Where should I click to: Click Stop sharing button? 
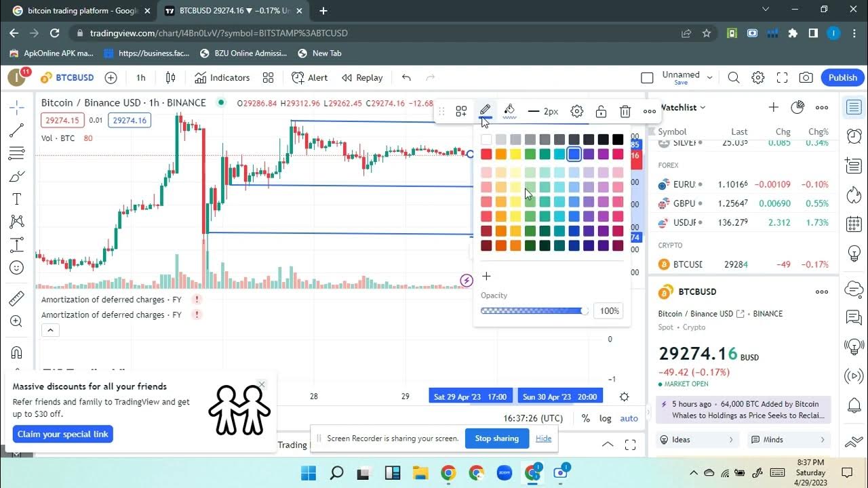[x=496, y=439]
